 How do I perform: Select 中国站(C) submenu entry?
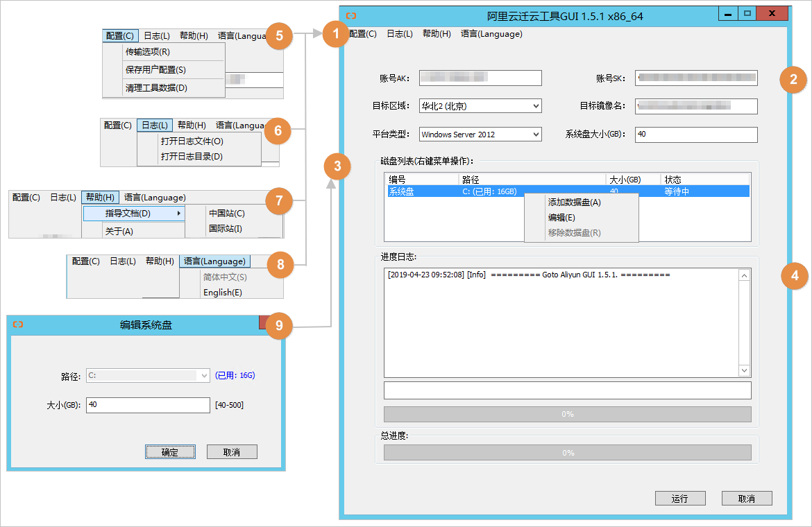[227, 213]
